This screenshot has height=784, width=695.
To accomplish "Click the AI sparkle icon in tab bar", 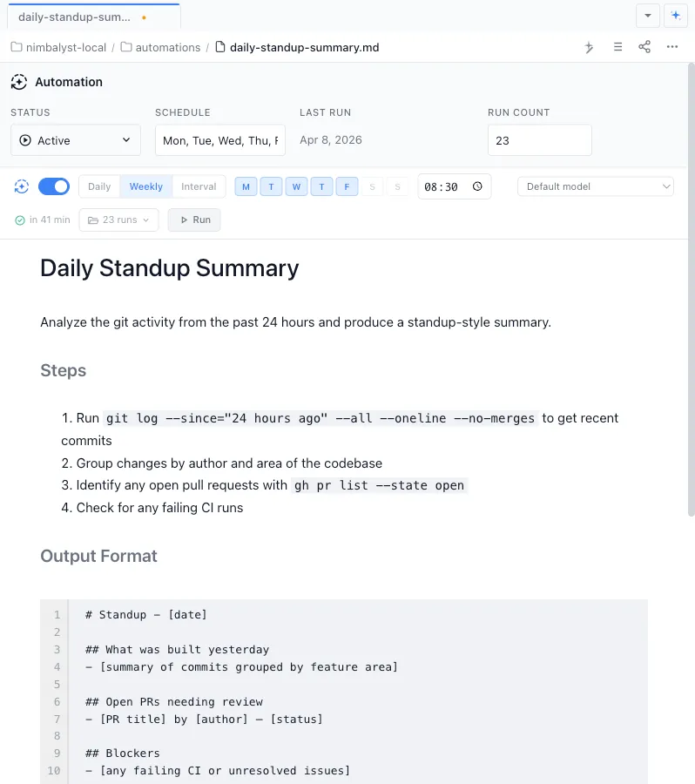I will coord(675,16).
